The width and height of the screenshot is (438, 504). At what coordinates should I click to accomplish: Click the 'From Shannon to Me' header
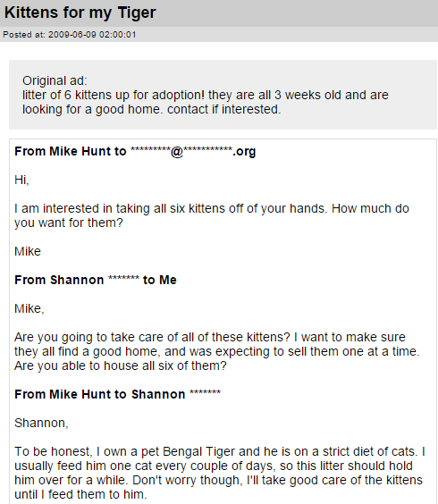coord(96,280)
